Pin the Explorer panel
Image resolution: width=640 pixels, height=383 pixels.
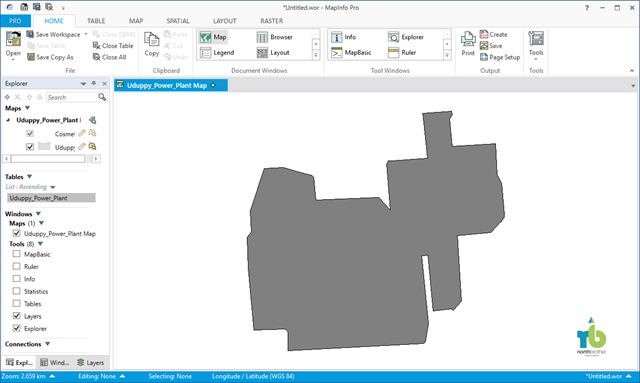(94, 83)
